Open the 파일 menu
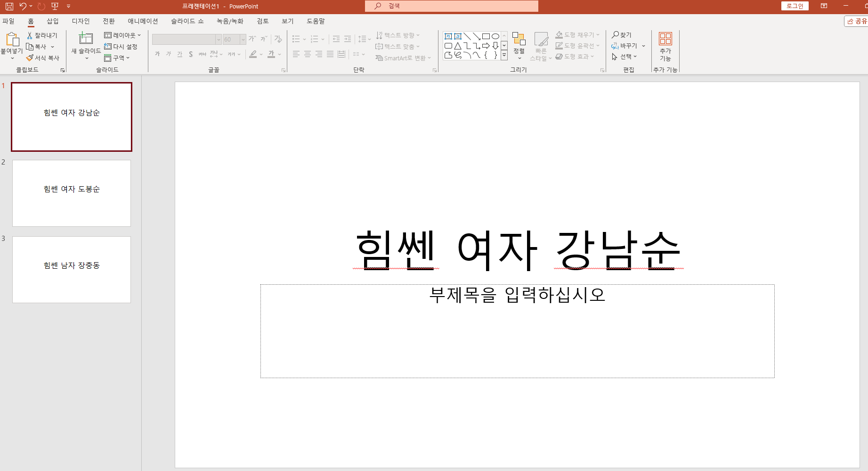Screen dimensions: 868x471 point(8,21)
